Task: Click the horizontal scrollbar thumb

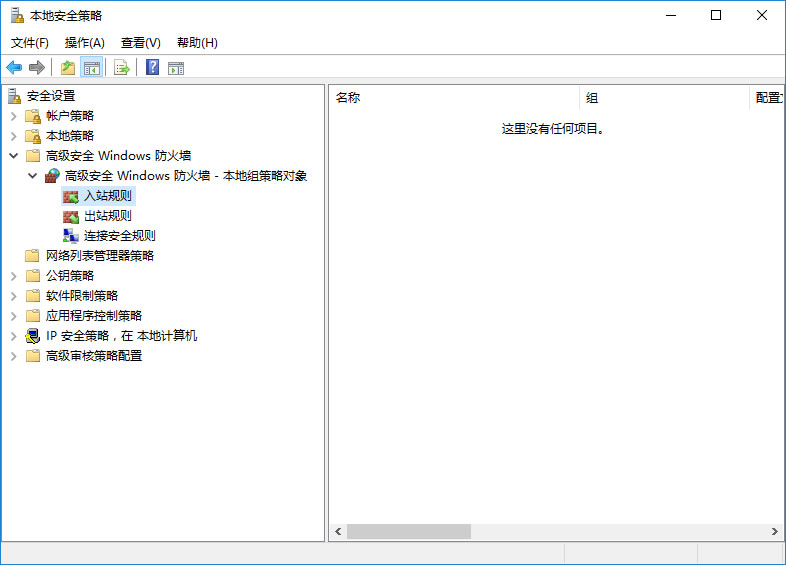Action: click(x=409, y=531)
